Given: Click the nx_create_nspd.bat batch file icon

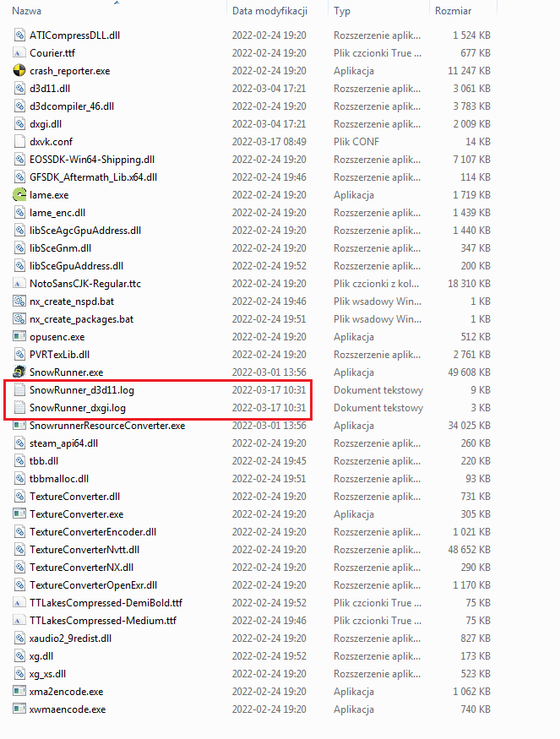Looking at the screenshot, I should [x=19, y=302].
